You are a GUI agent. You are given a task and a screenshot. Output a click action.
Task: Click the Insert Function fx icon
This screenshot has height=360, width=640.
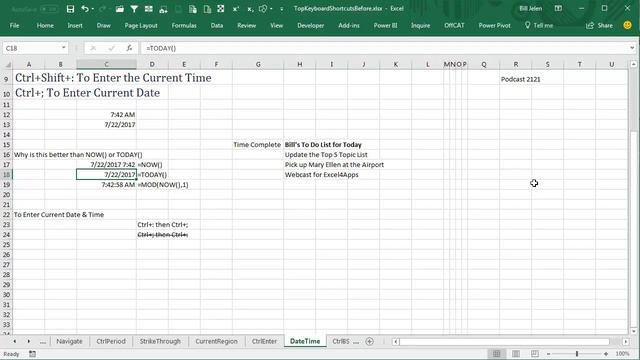129,48
